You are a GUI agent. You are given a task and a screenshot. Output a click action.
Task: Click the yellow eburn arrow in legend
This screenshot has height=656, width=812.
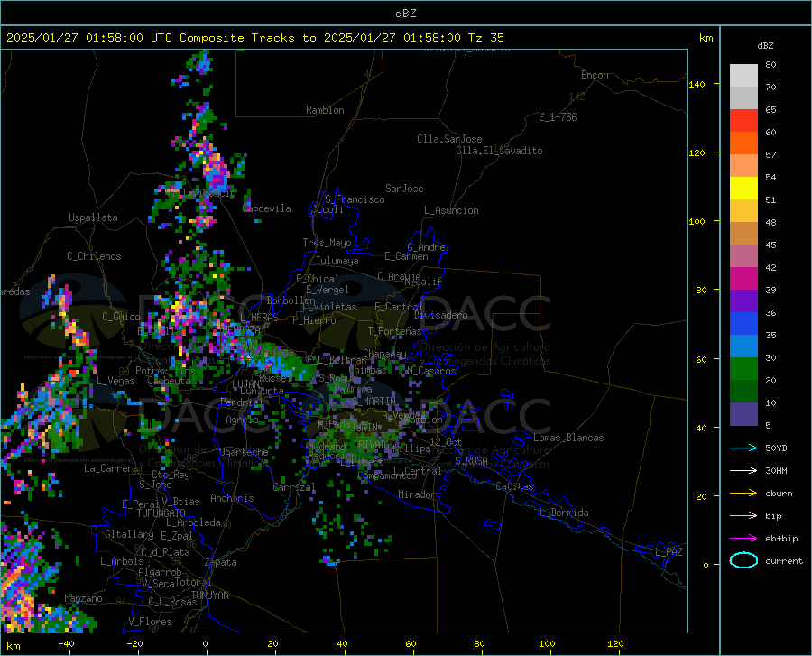743,493
